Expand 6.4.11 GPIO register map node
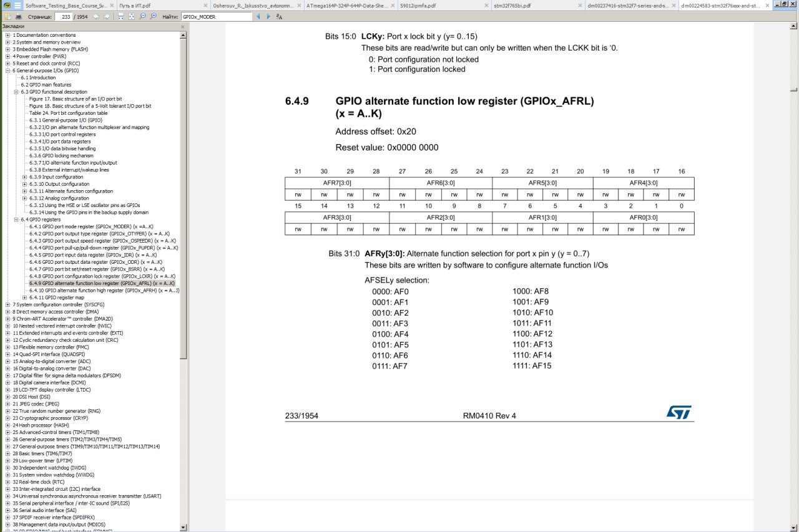Viewport: 799px width, 532px height. 24,297
